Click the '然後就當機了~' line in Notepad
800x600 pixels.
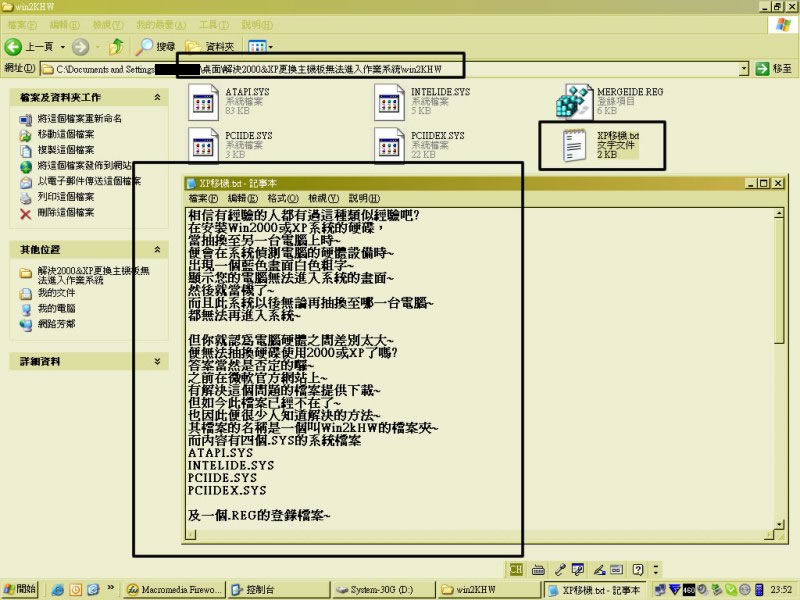coord(231,290)
